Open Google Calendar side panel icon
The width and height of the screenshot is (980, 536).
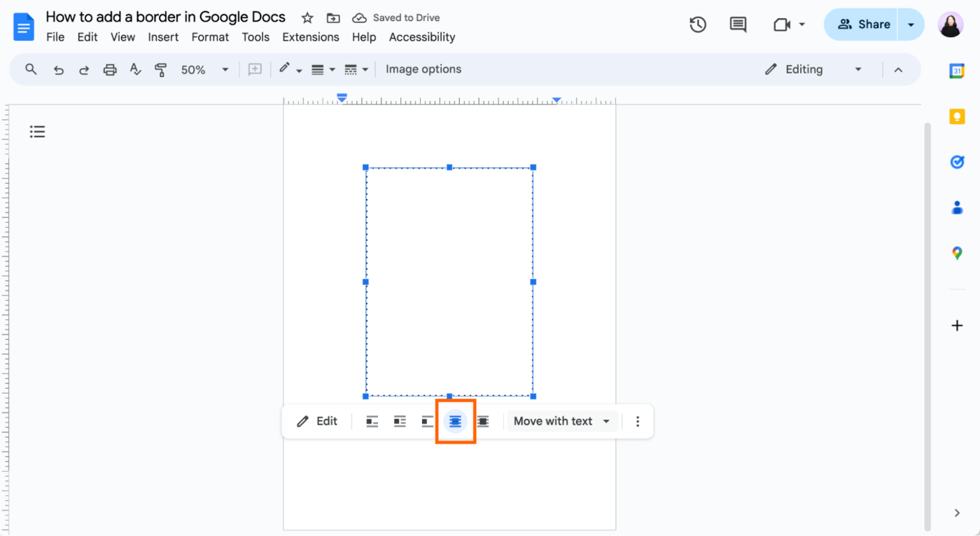[957, 71]
